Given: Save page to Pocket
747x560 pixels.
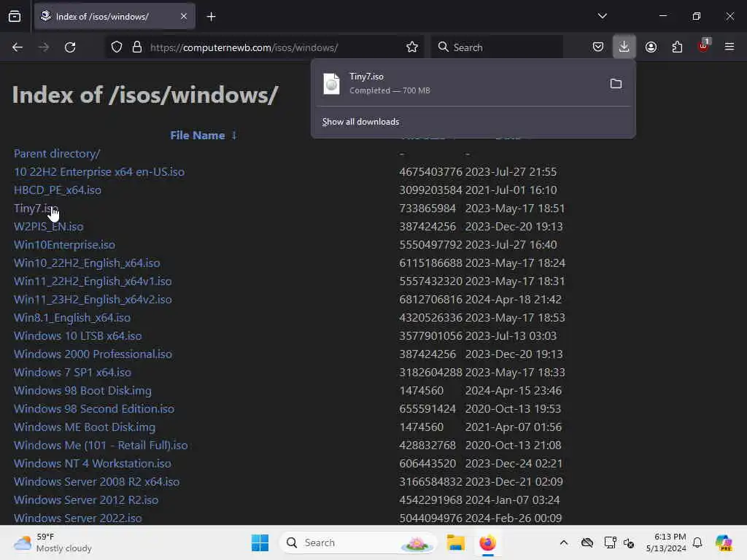Looking at the screenshot, I should click(x=598, y=47).
